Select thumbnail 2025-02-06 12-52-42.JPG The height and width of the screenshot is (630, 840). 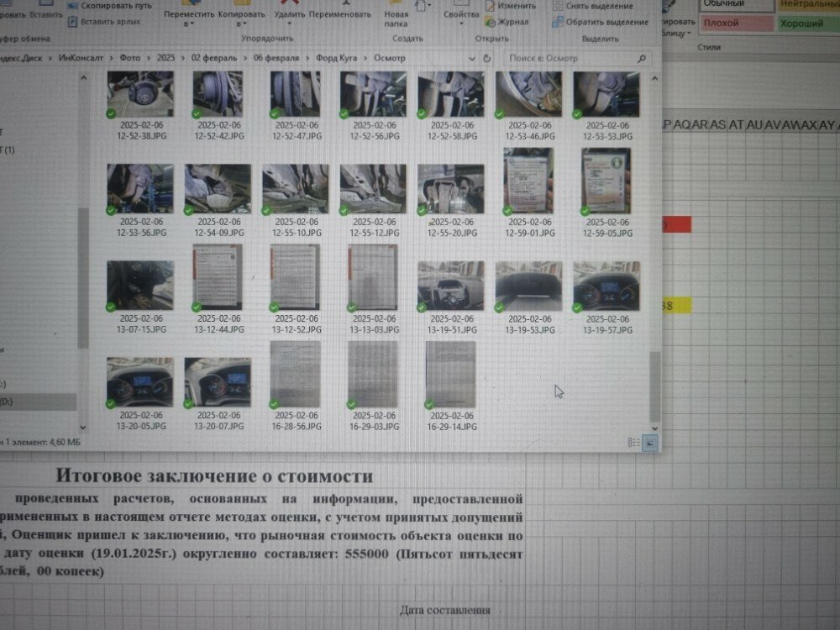coord(218,94)
